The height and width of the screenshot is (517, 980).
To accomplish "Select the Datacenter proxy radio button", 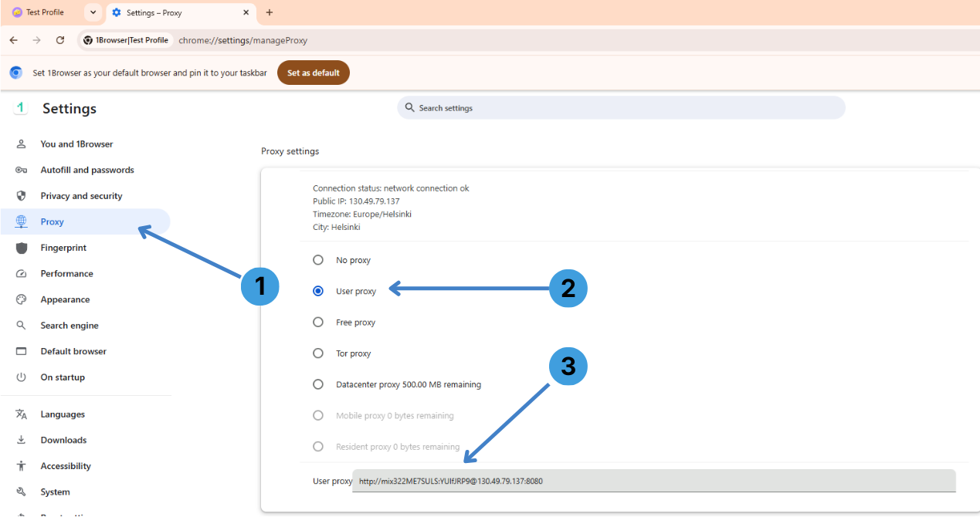I will 318,384.
